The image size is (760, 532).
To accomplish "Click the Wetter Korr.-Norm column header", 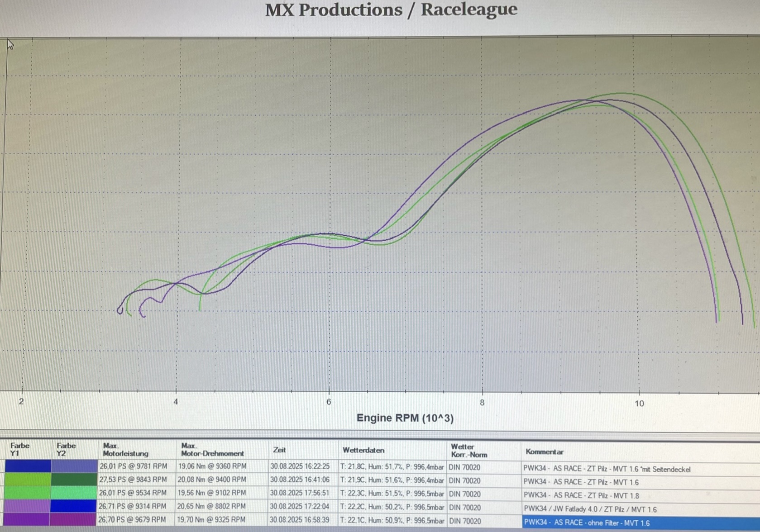I will (468, 451).
